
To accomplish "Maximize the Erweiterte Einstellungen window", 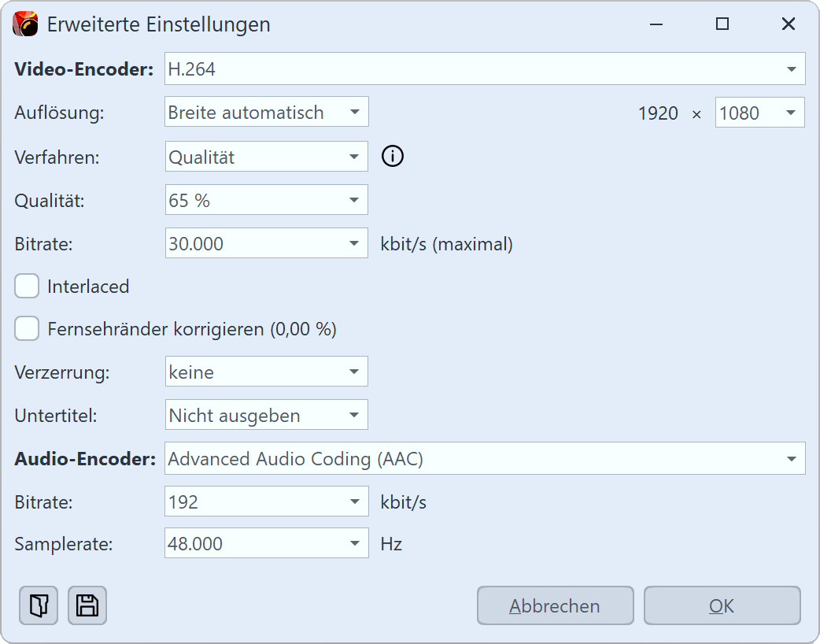I will point(722,24).
